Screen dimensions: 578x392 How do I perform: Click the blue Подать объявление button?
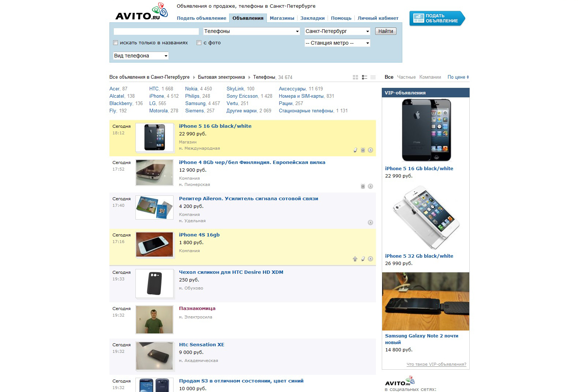tap(437, 18)
